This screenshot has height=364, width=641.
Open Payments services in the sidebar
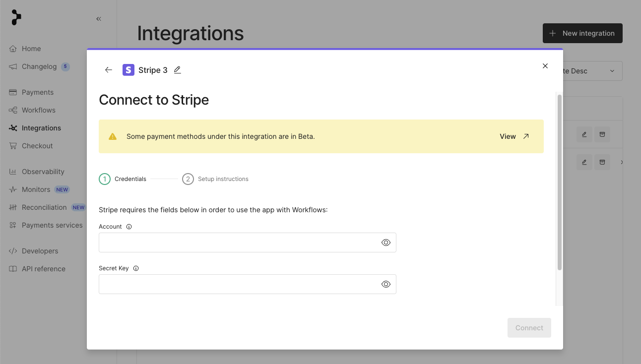52,225
